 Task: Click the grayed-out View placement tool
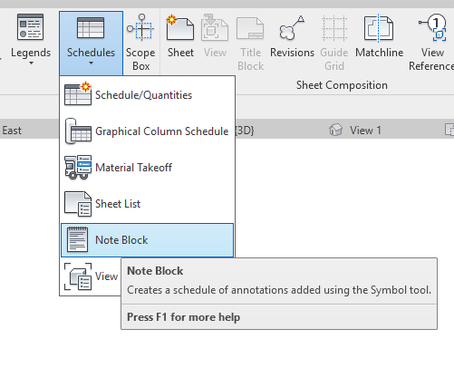(x=215, y=36)
